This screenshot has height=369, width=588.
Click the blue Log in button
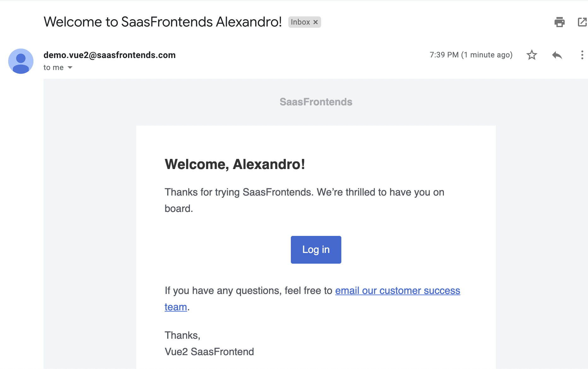coord(316,249)
